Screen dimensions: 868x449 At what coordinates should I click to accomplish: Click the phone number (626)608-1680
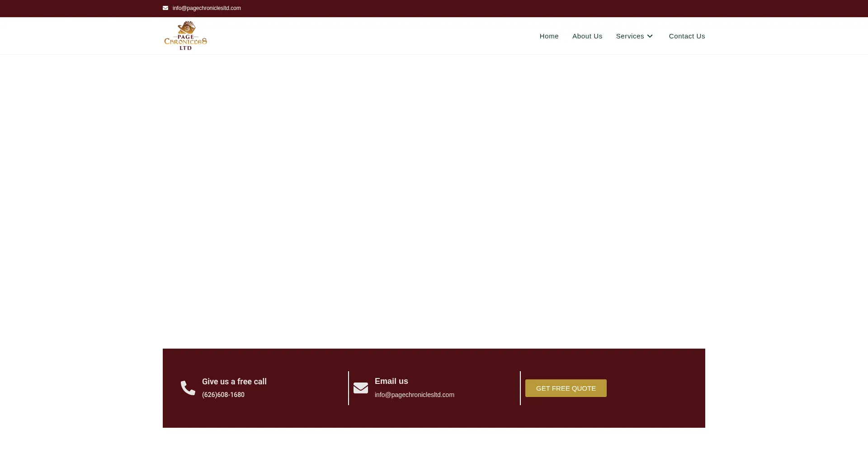(223, 394)
